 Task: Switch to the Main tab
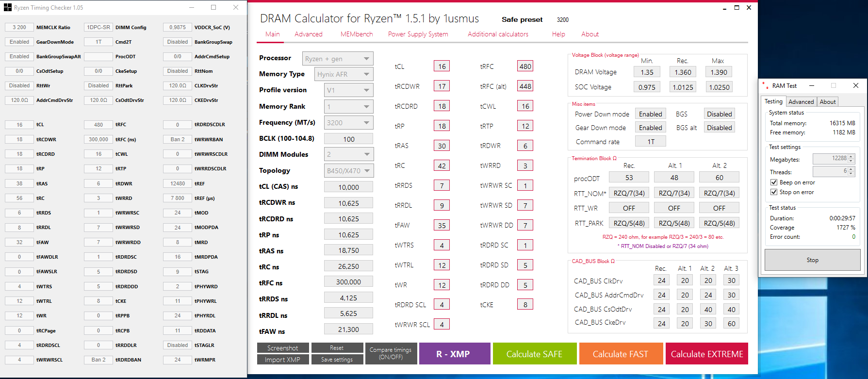(x=272, y=34)
